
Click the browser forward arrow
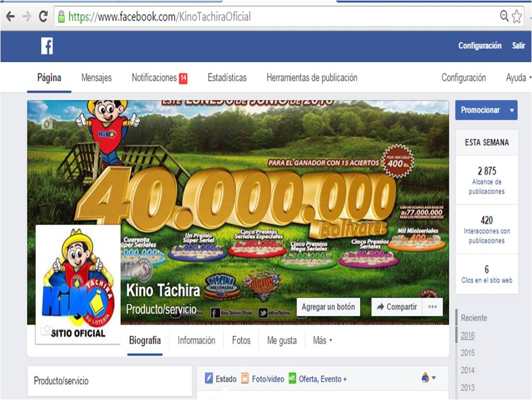click(x=26, y=16)
